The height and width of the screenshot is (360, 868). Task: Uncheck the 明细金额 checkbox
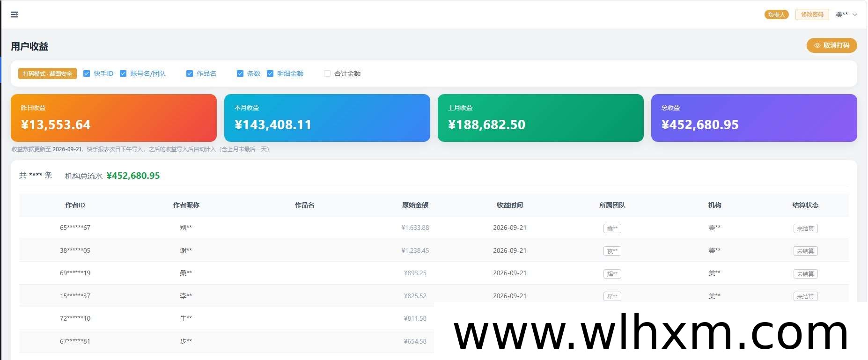coord(270,73)
